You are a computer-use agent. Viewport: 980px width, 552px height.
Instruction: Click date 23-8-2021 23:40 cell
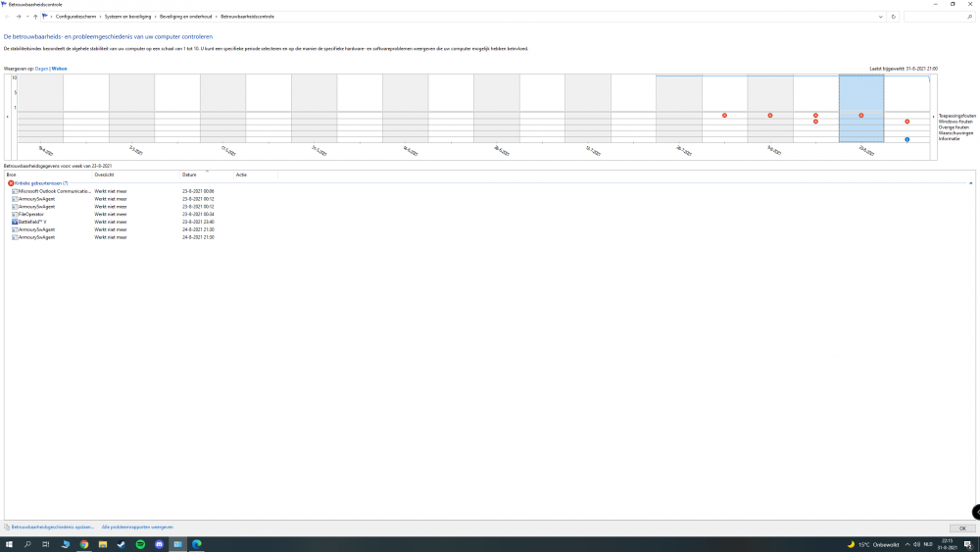coord(198,222)
